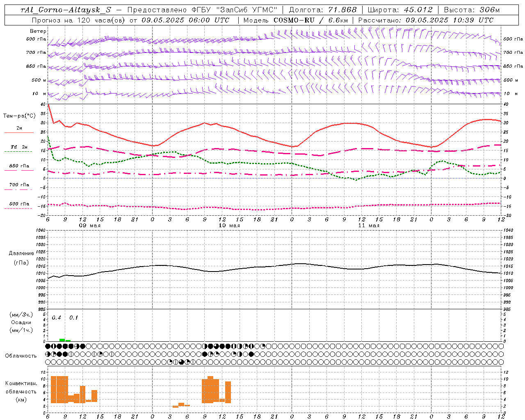Click the Тем-ра(°C) axis label
The height and width of the screenshot is (420, 525).
(x=19, y=116)
